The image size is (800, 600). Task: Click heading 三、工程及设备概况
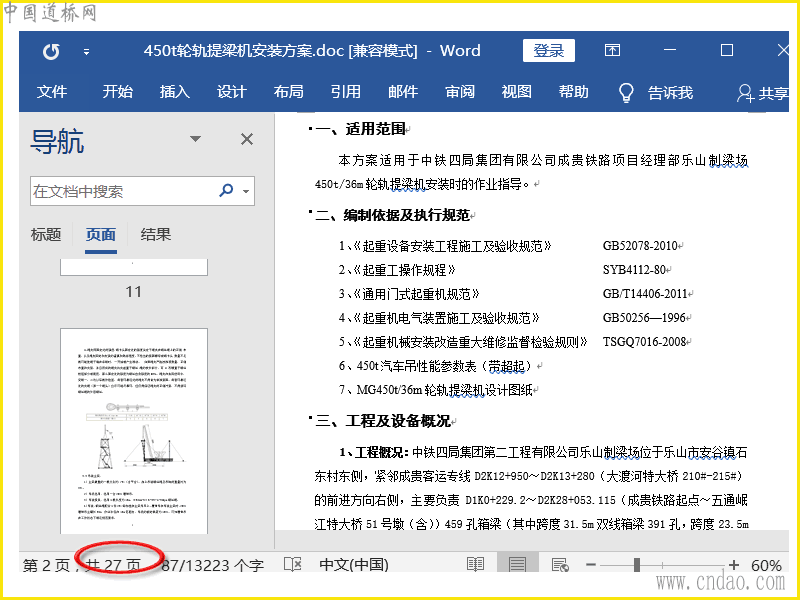coord(383,421)
